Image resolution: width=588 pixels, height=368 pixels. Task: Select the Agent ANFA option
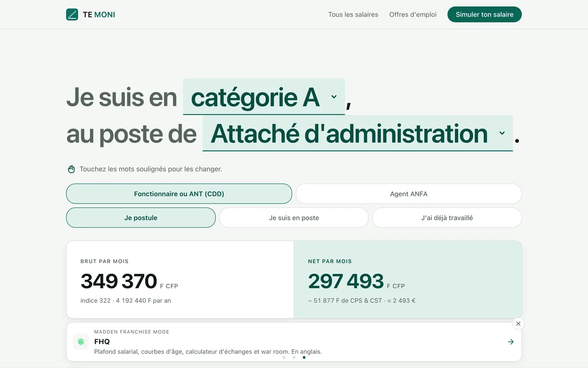(409, 194)
